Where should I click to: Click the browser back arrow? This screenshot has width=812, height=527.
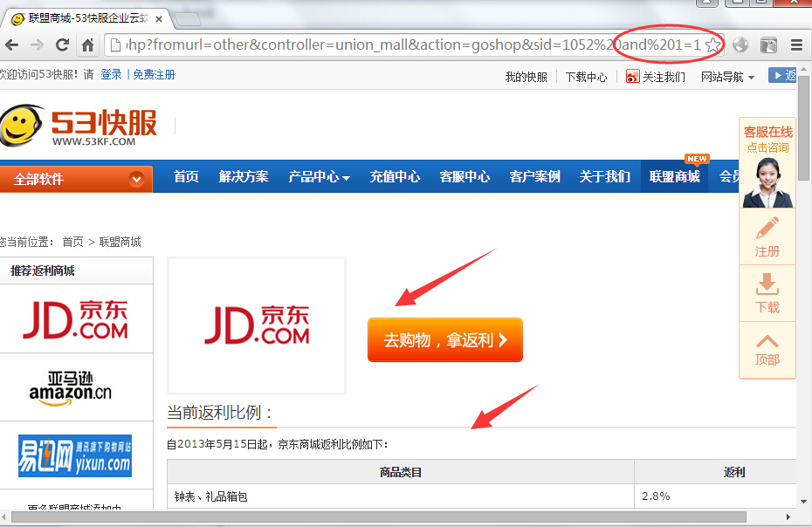point(12,45)
